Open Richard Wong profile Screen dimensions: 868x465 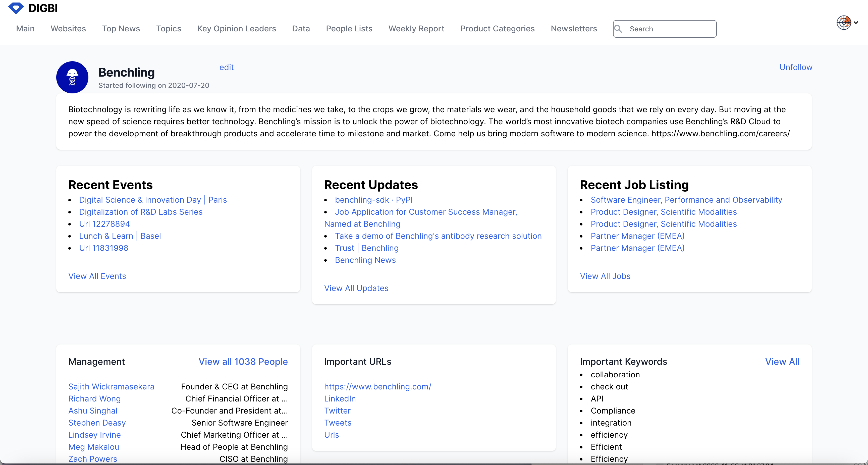pyautogui.click(x=94, y=399)
